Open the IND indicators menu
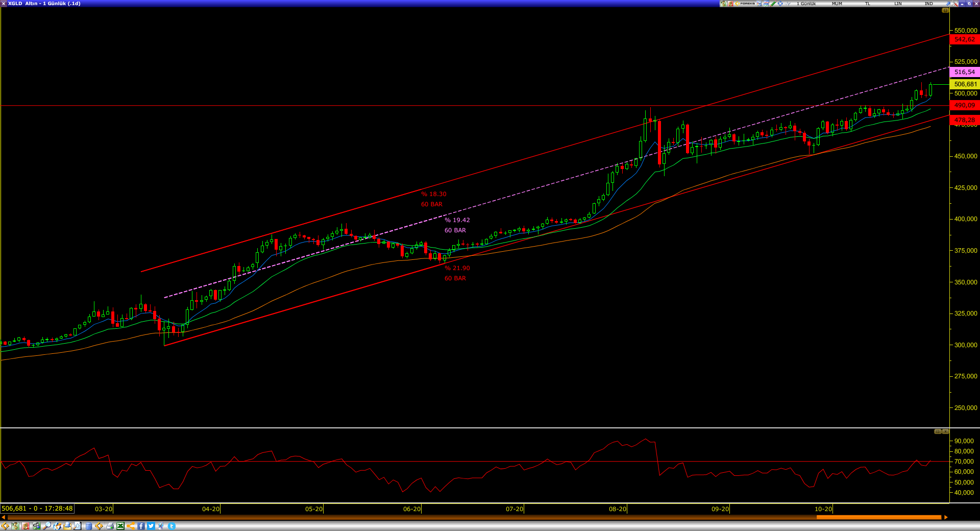980x531 pixels. (929, 4)
